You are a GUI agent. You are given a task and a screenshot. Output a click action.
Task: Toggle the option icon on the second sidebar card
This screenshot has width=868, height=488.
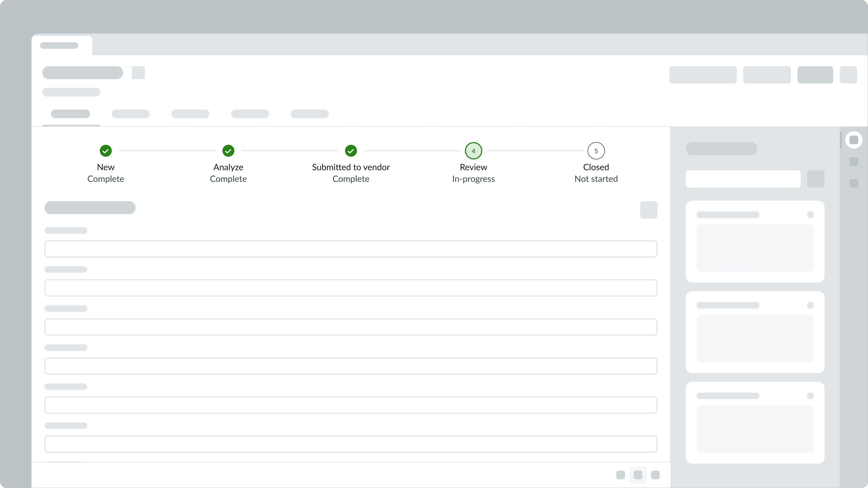pos(811,305)
